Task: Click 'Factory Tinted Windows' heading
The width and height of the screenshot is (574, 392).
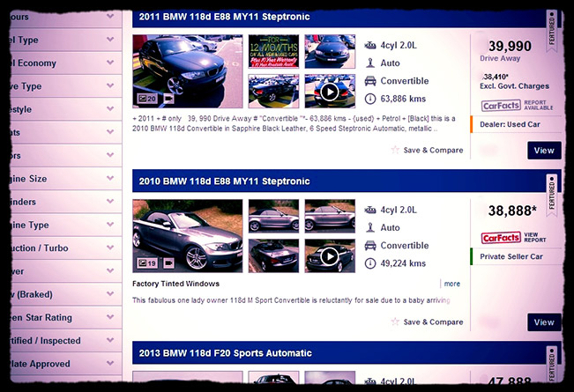Action: coord(175,284)
